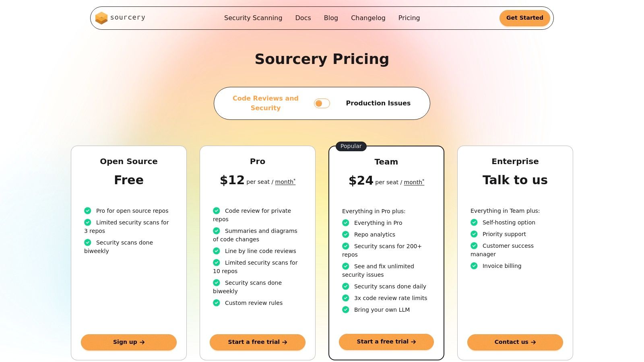Click the checkmark beside "Pro for open source repos"

pos(88,210)
